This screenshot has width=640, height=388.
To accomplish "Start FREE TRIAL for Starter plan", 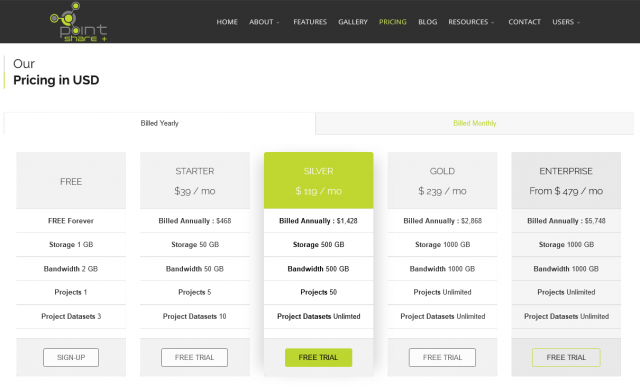I will 195,357.
